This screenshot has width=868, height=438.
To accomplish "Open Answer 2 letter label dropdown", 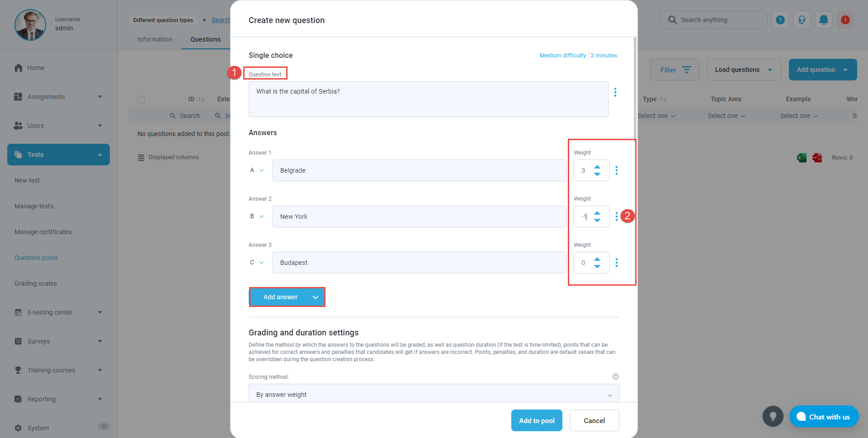I will tap(257, 217).
